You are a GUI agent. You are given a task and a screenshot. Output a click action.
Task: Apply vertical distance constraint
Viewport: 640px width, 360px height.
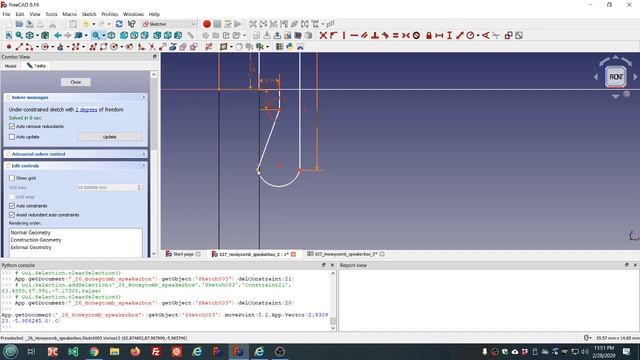449,36
